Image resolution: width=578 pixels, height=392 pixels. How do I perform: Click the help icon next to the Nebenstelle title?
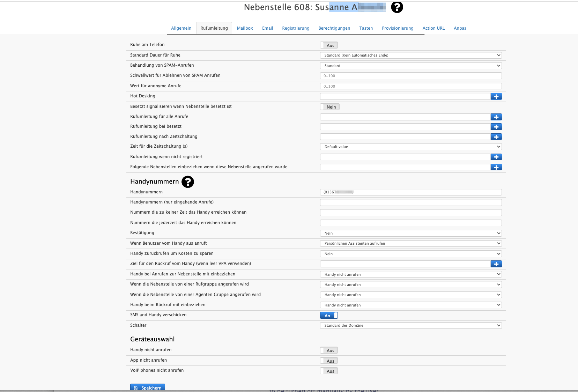click(x=397, y=7)
